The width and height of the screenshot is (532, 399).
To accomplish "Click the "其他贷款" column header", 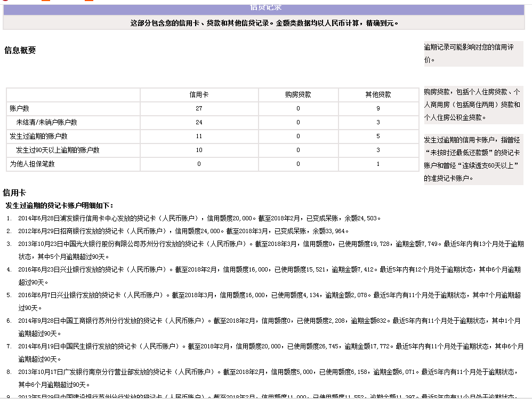I will coord(378,94).
